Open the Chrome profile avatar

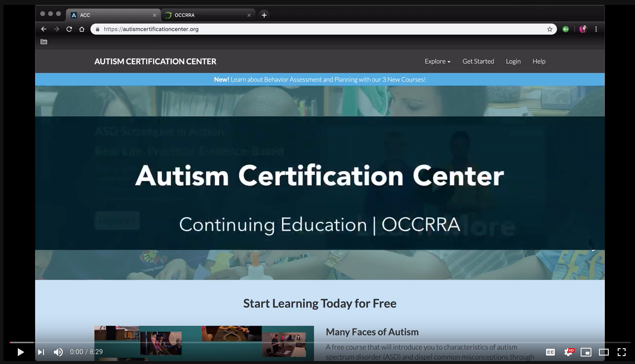[583, 29]
